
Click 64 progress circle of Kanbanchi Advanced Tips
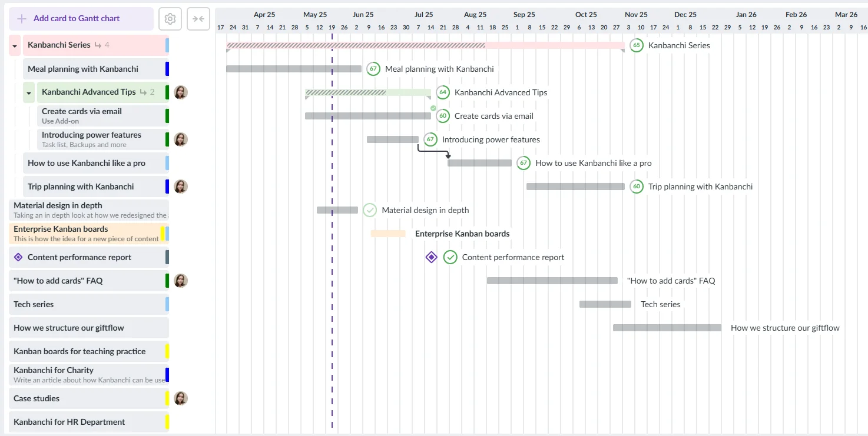click(x=443, y=92)
